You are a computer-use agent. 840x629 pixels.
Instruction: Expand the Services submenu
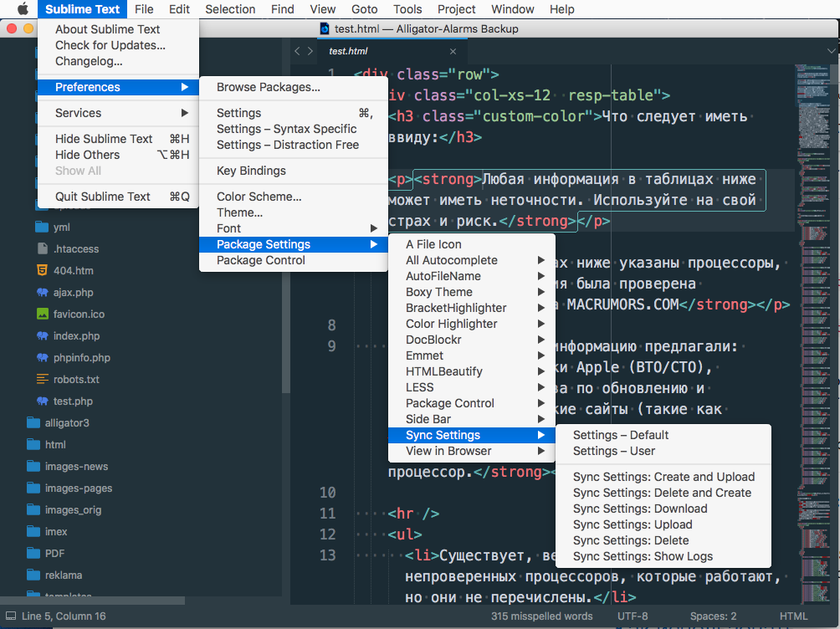tap(119, 113)
